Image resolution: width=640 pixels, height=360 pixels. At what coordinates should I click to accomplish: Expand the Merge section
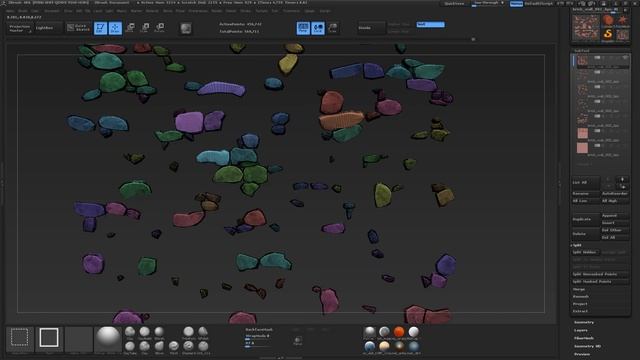[579, 289]
